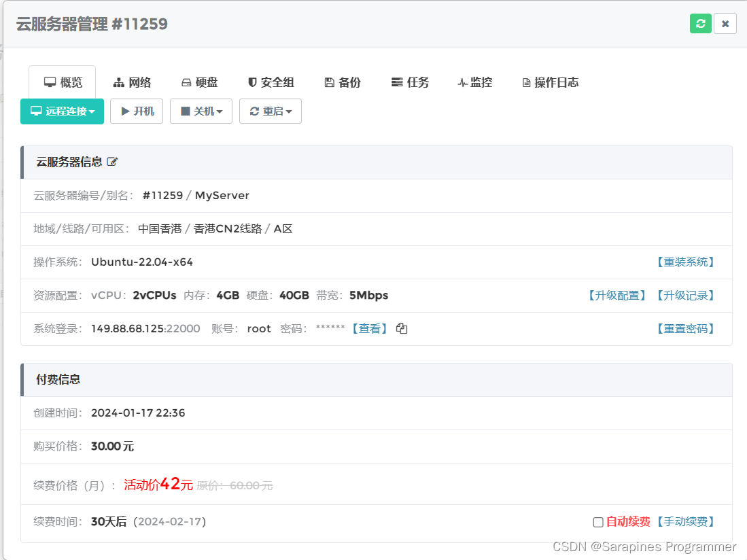The image size is (747, 560).
Task: Click the copy password icon
Action: pos(402,329)
